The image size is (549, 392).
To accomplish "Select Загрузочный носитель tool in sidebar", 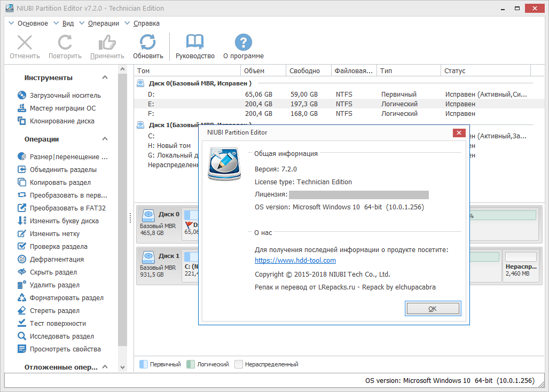I will 65,96.
